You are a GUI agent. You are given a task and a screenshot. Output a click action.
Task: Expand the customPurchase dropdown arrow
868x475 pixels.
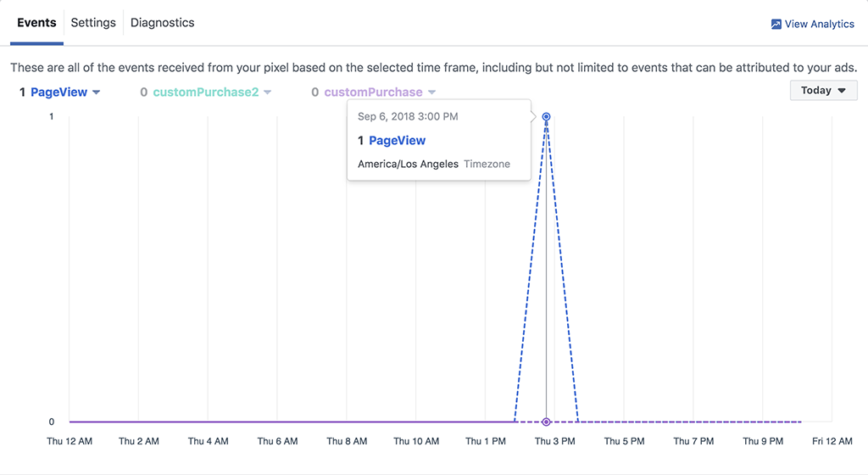[x=431, y=92]
